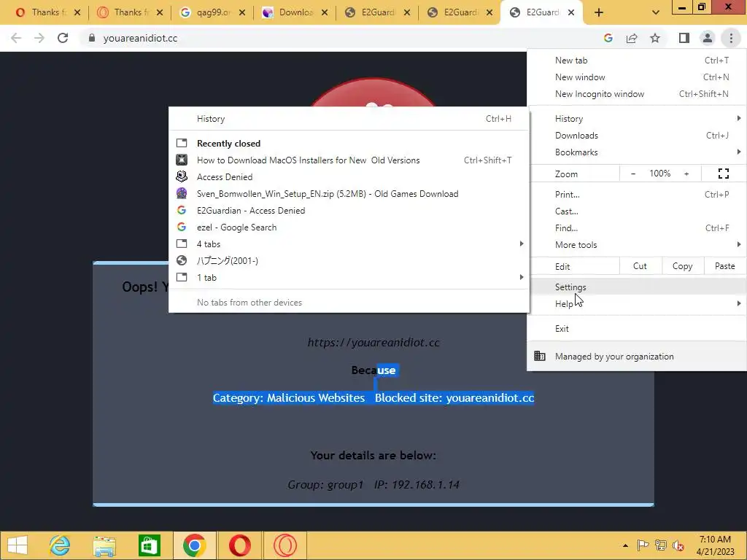Reload the page with refresh icon
Viewport: 747px width, 560px height.
pyautogui.click(x=63, y=38)
